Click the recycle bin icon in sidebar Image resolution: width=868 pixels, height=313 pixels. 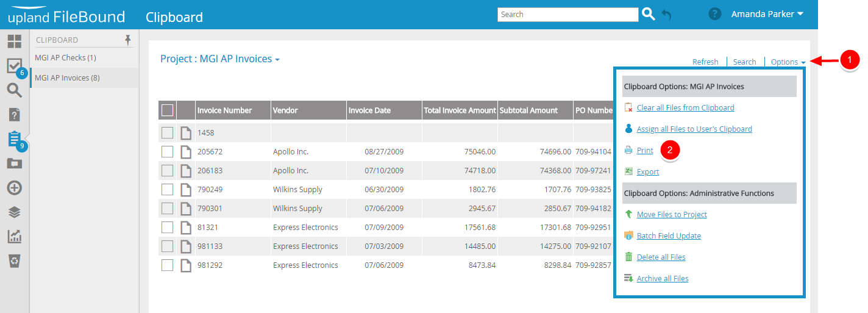15,261
